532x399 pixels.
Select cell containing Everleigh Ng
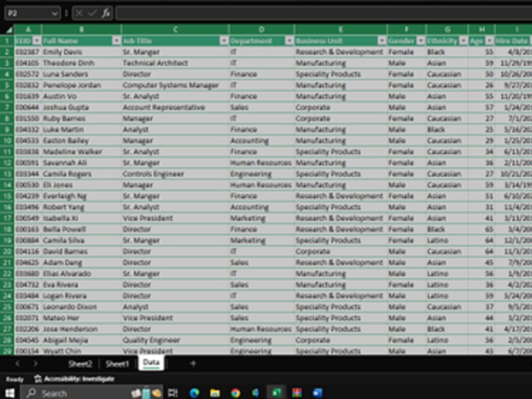click(81, 196)
